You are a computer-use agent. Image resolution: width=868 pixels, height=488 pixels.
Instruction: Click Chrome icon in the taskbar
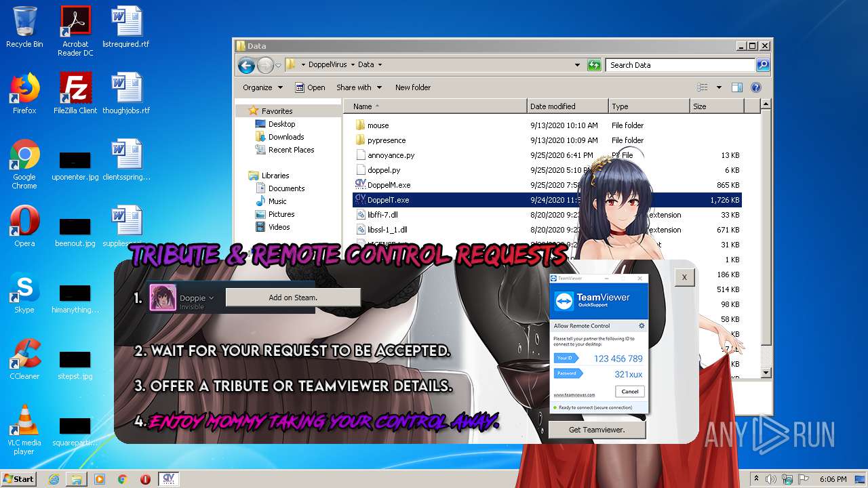pos(123,479)
